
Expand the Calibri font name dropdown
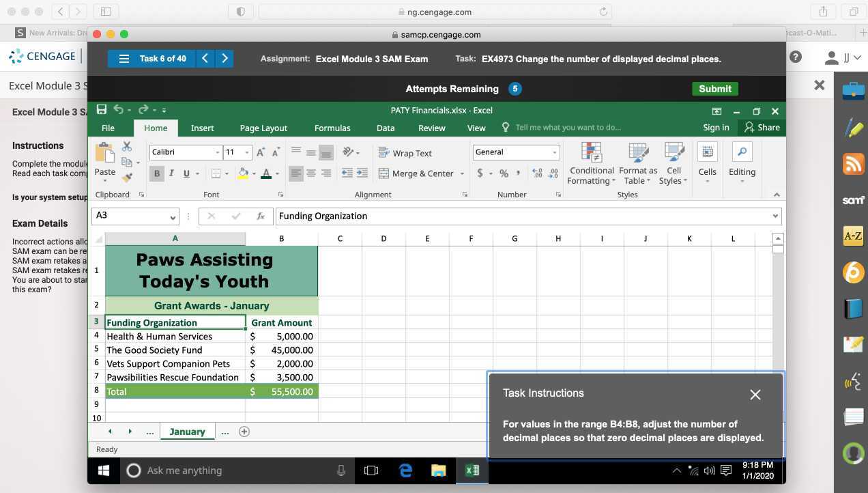(x=217, y=152)
